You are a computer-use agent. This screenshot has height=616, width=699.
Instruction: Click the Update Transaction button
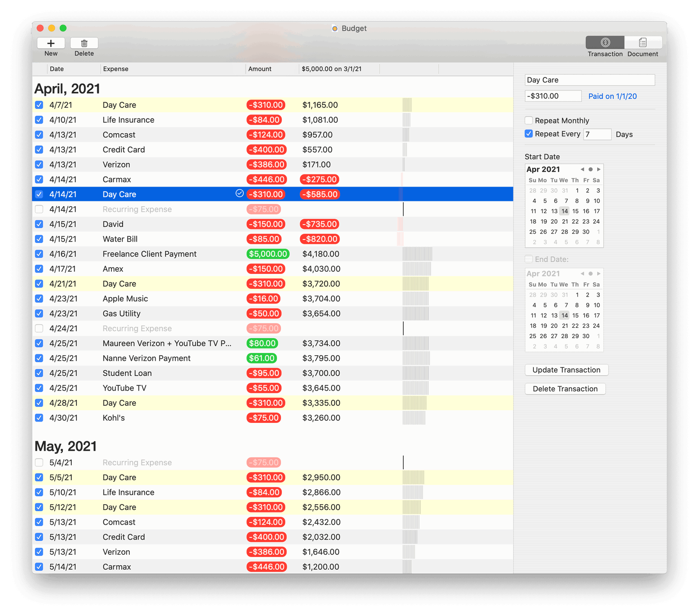pos(567,370)
